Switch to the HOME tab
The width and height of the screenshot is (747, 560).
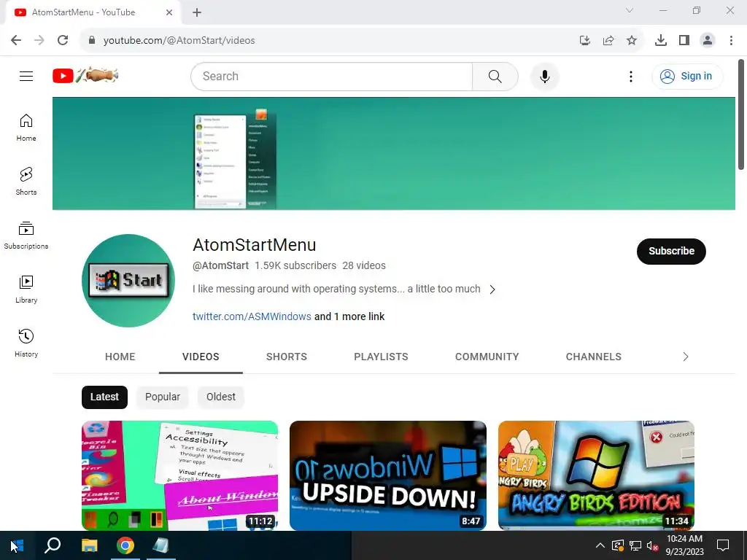tap(120, 357)
